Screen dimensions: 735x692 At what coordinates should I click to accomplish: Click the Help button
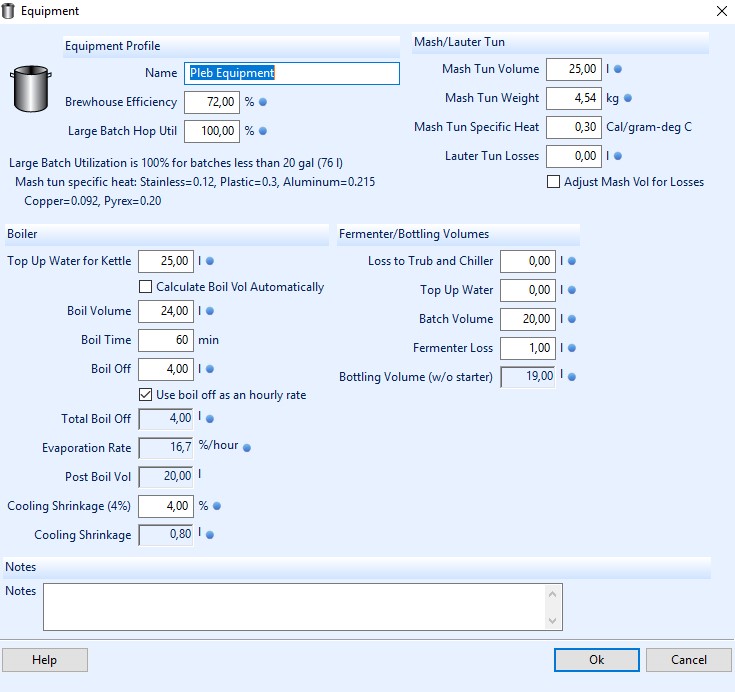tap(45, 660)
